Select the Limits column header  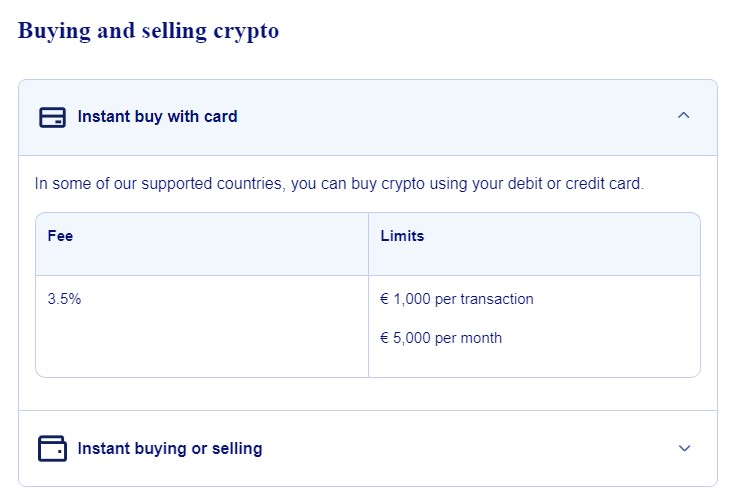coord(402,236)
